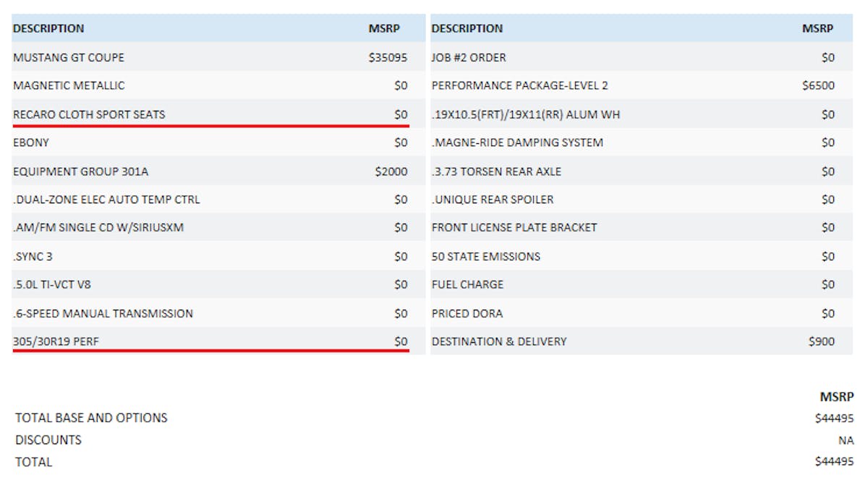Select the $35095 base MSRP value
Viewport: 868px width, 484px height.
(388, 57)
